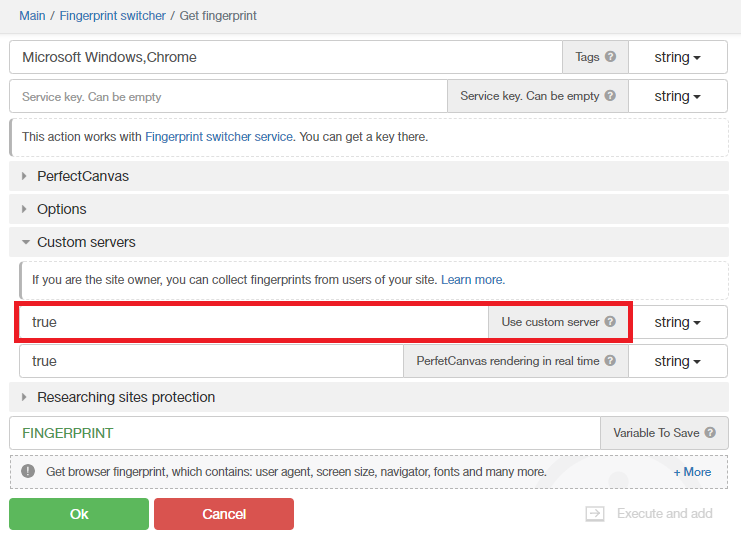Open PerfetCanvas rendering type dropdown

click(677, 361)
